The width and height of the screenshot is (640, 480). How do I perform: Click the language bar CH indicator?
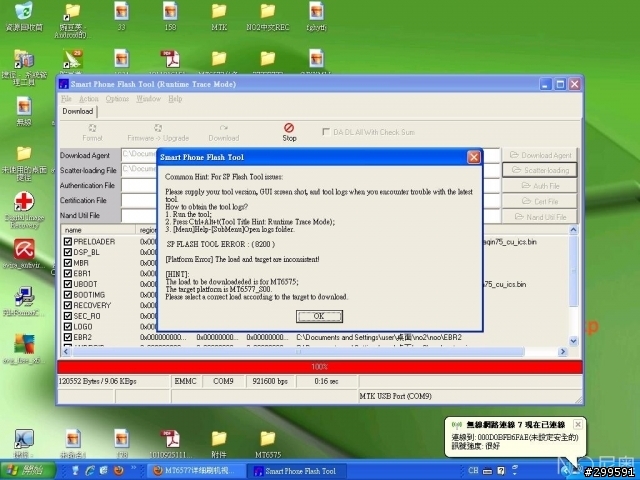473,470
